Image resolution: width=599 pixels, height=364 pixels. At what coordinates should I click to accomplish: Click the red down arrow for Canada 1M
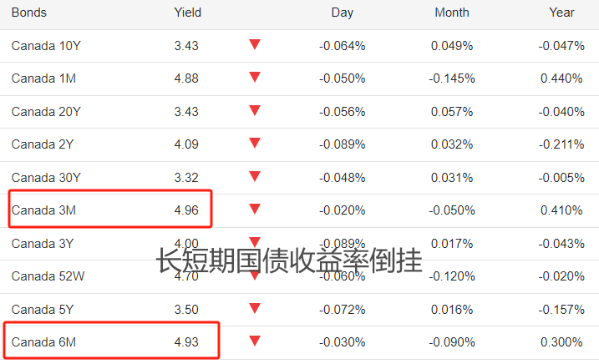(255, 78)
